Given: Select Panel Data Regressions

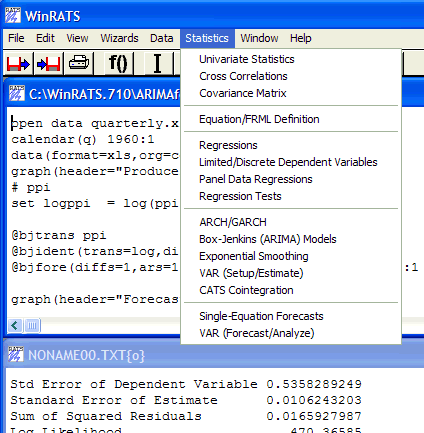Looking at the screenshot, I should (256, 179).
